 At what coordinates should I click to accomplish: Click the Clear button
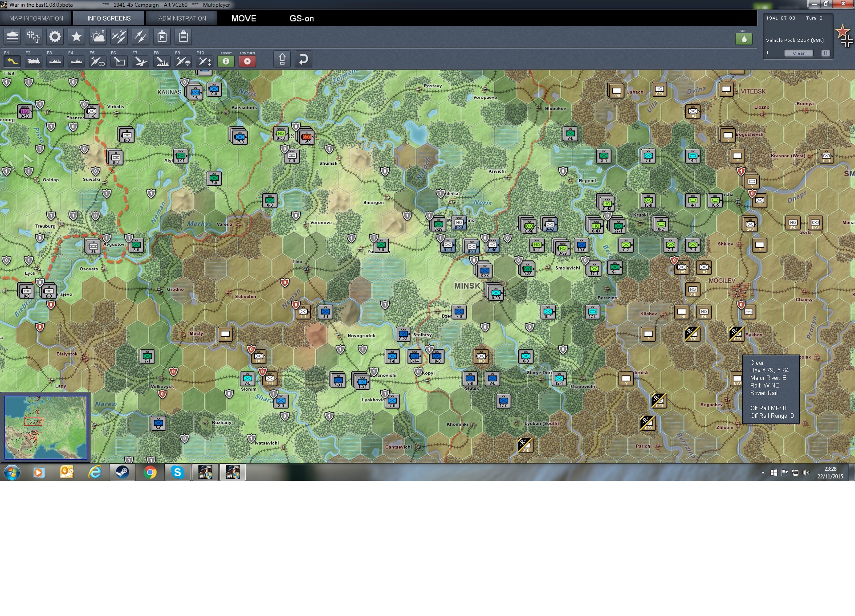pyautogui.click(x=798, y=53)
